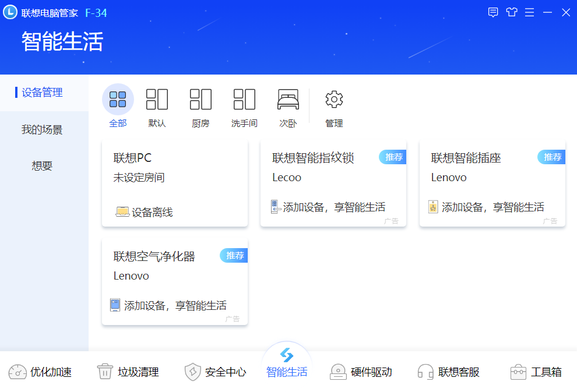
Task: Open the 管理 gear settings icon
Action: click(334, 99)
